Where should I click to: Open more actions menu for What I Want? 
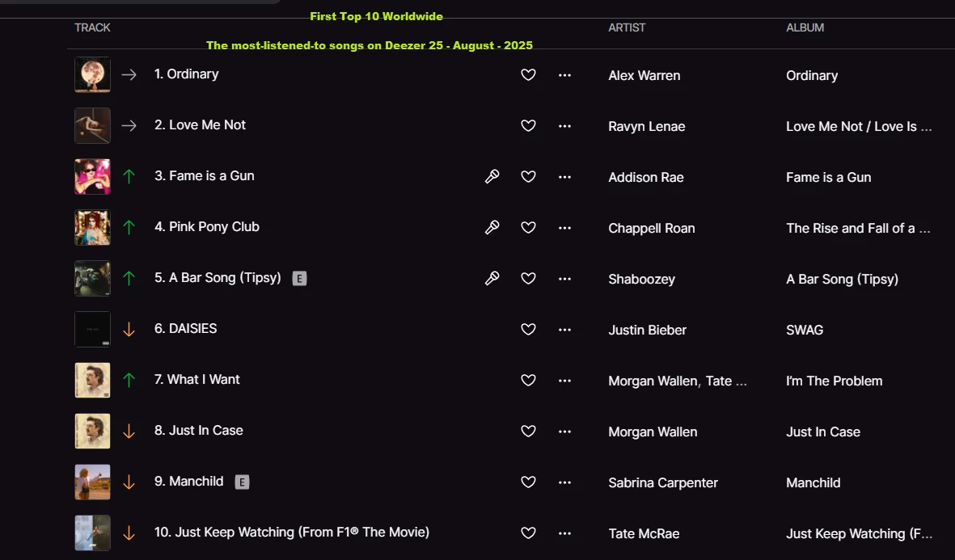564,381
